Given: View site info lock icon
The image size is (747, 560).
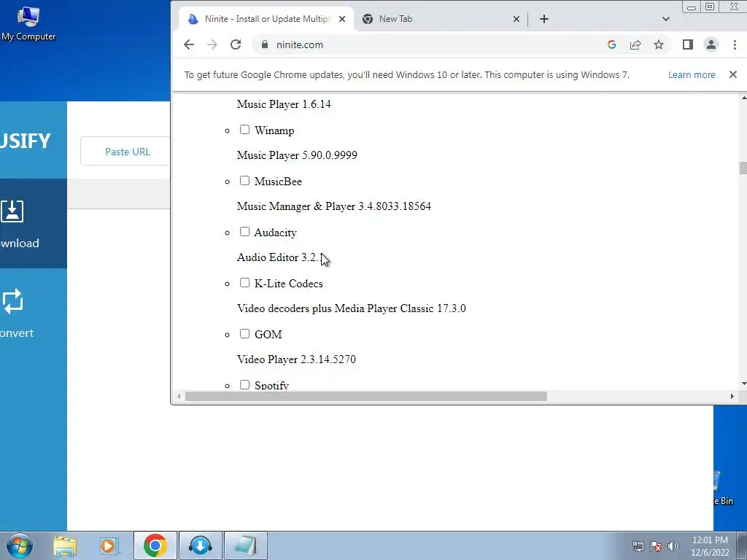Looking at the screenshot, I should coord(265,44).
